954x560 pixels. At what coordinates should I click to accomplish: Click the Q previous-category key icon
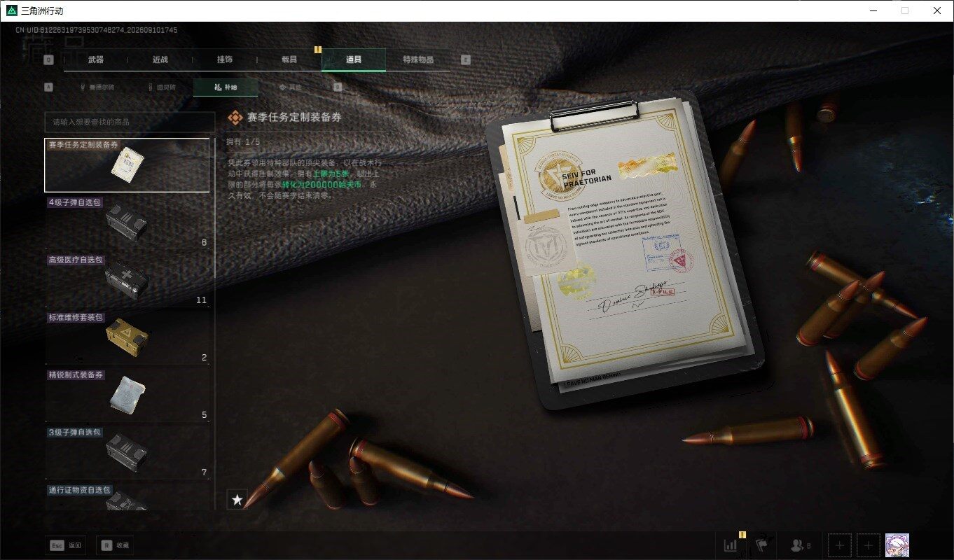pos(48,59)
